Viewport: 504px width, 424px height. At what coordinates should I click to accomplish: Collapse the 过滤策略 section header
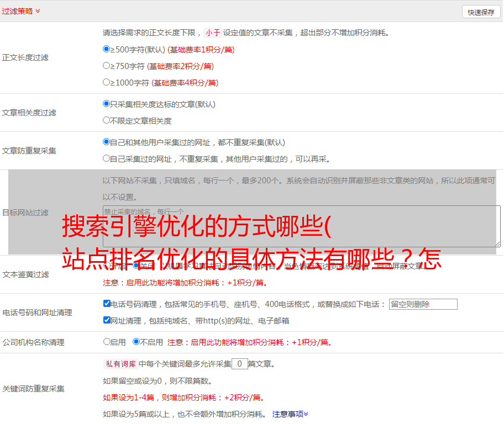pyautogui.click(x=20, y=11)
